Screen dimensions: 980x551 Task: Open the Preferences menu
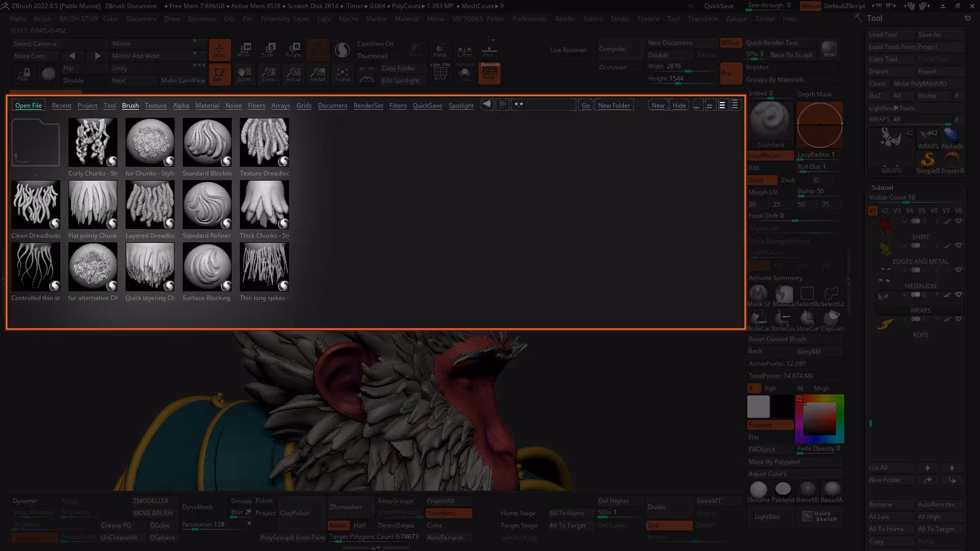click(x=529, y=19)
